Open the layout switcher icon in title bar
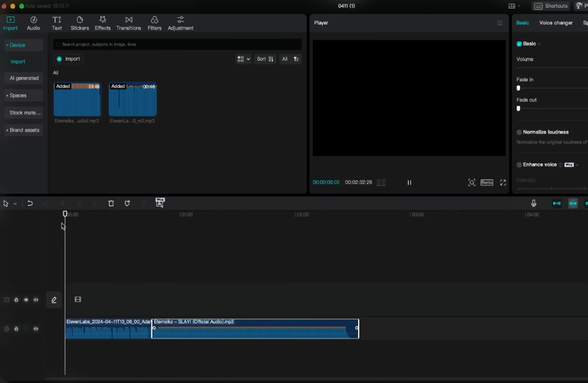 (512, 6)
